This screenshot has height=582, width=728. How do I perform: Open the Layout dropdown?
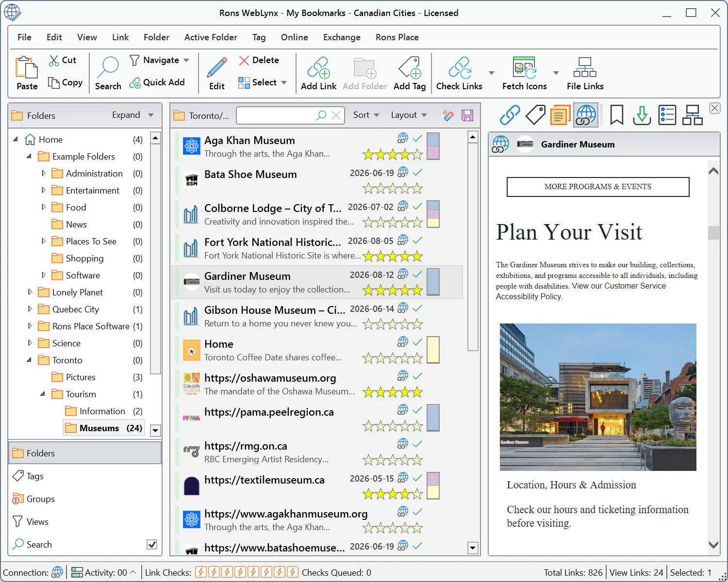409,115
